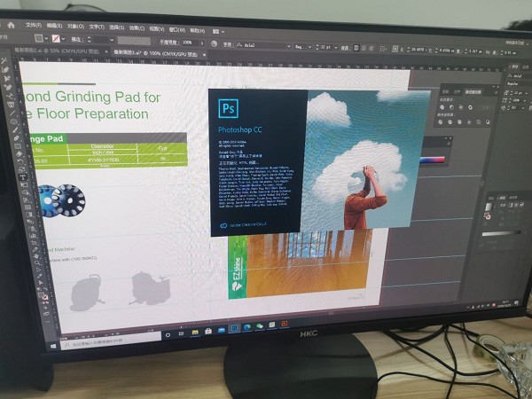The width and height of the screenshot is (532, 399).
Task: Click the stroke swatch with red slash
Action: pos(56,39)
